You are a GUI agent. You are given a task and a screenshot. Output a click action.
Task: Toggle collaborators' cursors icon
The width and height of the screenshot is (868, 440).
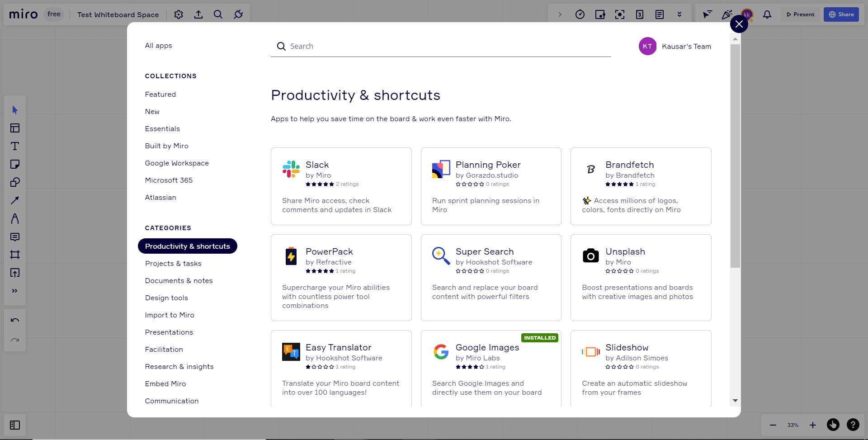click(x=707, y=14)
